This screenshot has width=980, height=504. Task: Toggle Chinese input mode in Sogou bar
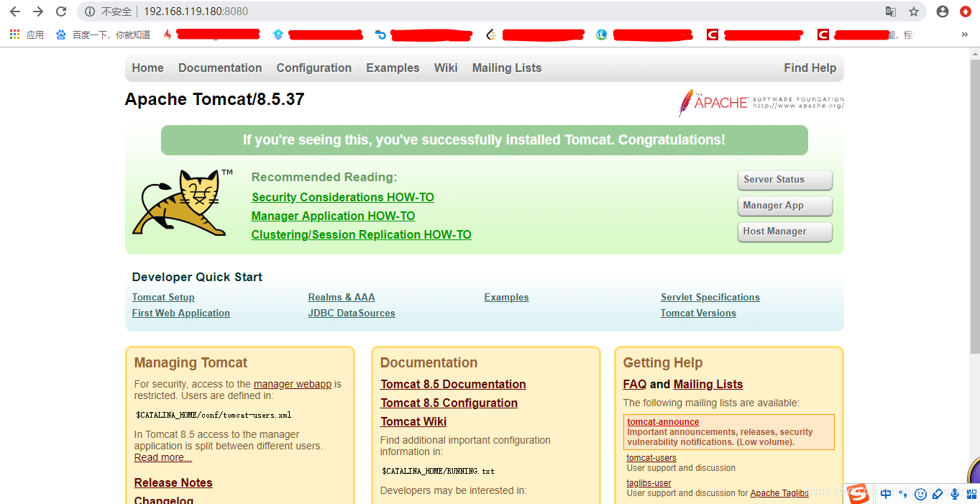coord(886,494)
